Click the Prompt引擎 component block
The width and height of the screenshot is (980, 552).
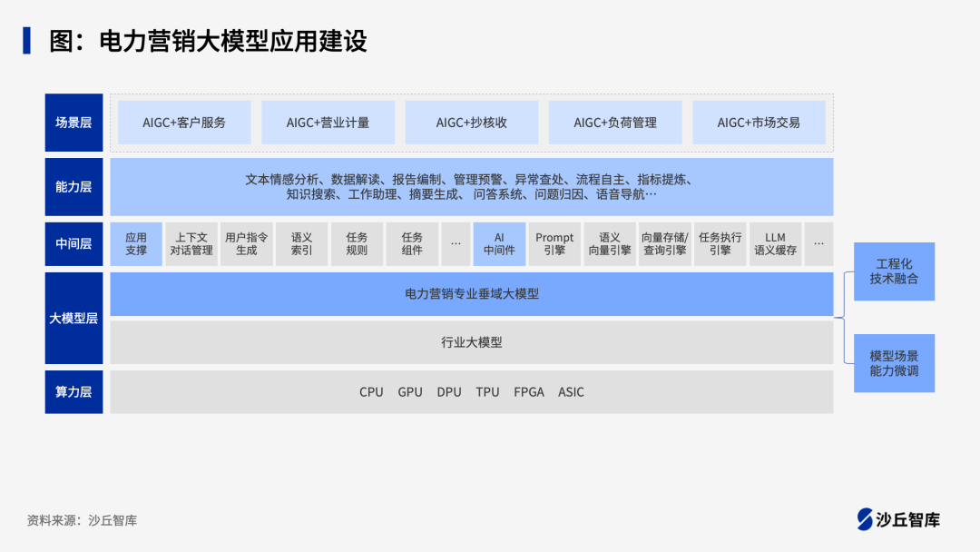click(x=554, y=243)
